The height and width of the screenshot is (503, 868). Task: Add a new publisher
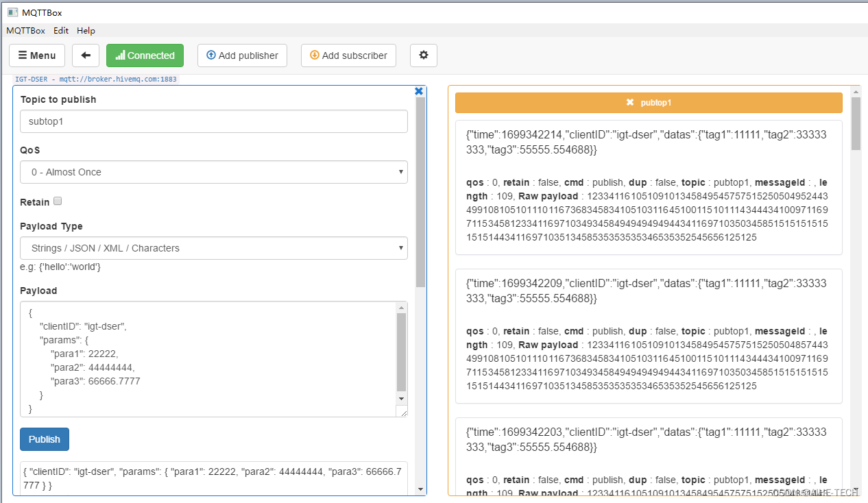tap(242, 56)
